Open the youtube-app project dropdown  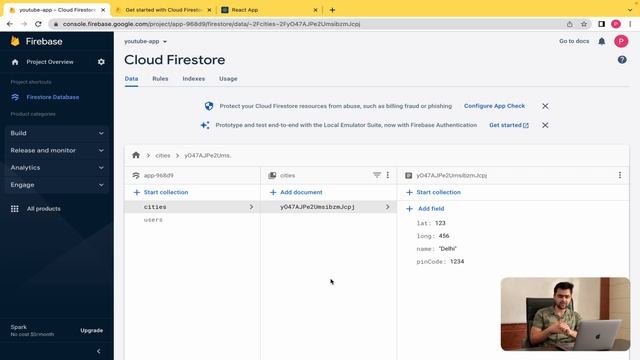[145, 41]
